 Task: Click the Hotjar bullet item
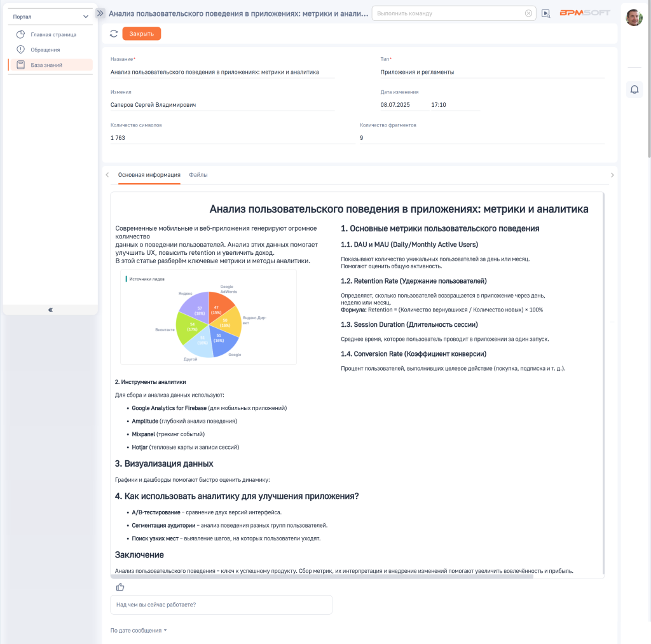coord(185,447)
